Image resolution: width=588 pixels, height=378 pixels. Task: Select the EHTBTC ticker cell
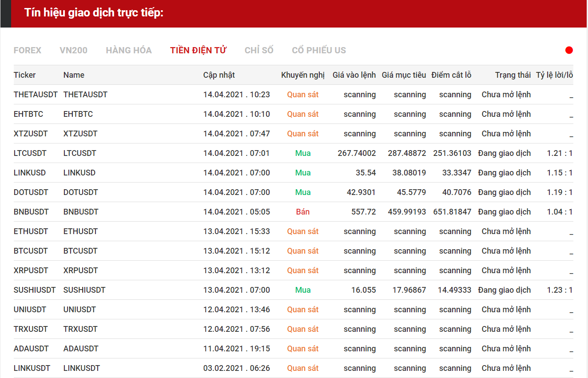point(28,114)
